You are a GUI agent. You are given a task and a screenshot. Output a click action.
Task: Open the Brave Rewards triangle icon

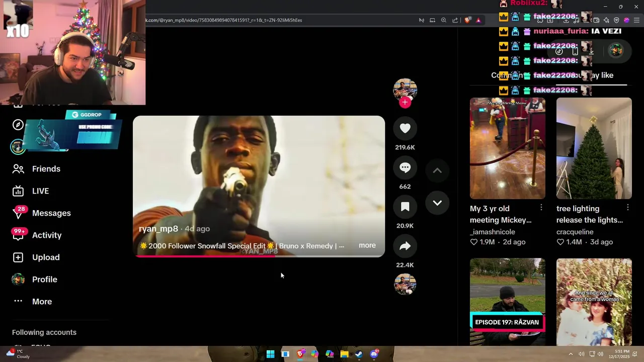(478, 20)
